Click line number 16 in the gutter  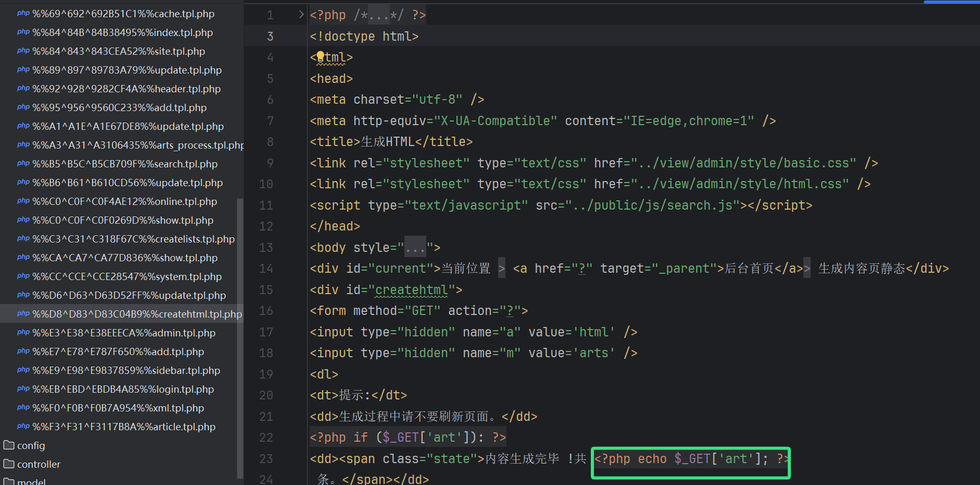click(x=266, y=311)
